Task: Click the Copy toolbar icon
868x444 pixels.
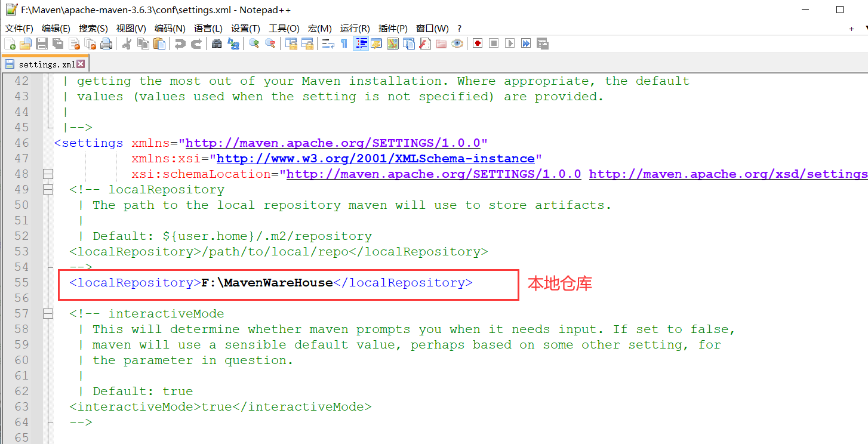Action: tap(143, 44)
